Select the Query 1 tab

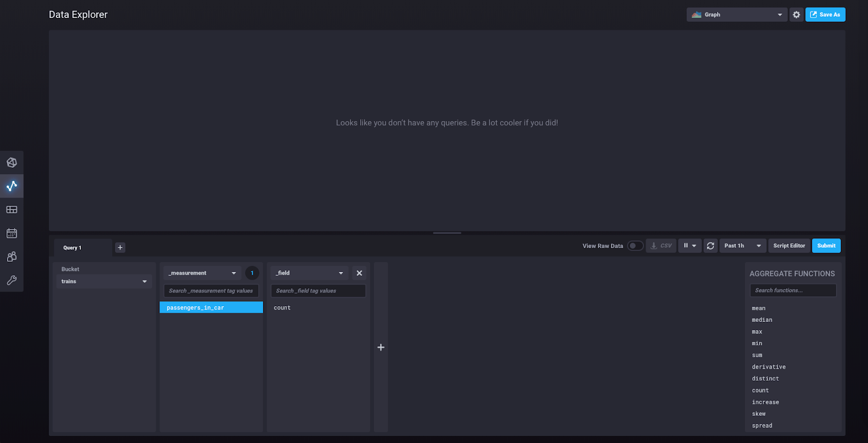[x=82, y=248]
